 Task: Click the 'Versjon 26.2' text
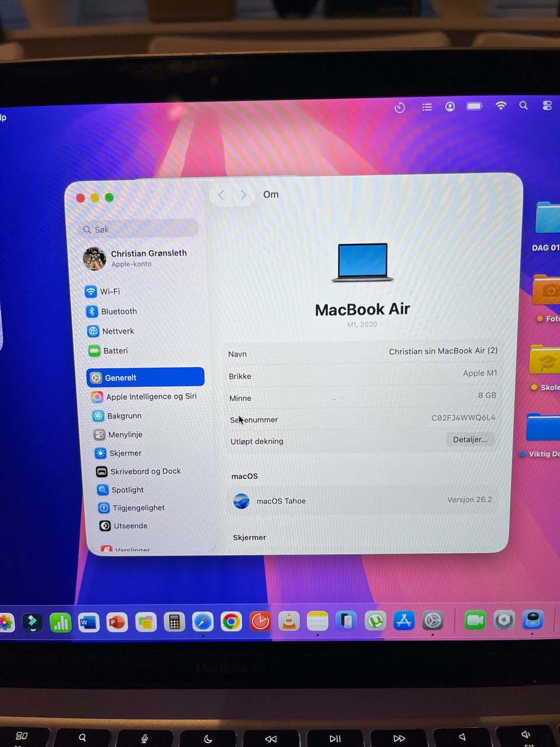470,500
